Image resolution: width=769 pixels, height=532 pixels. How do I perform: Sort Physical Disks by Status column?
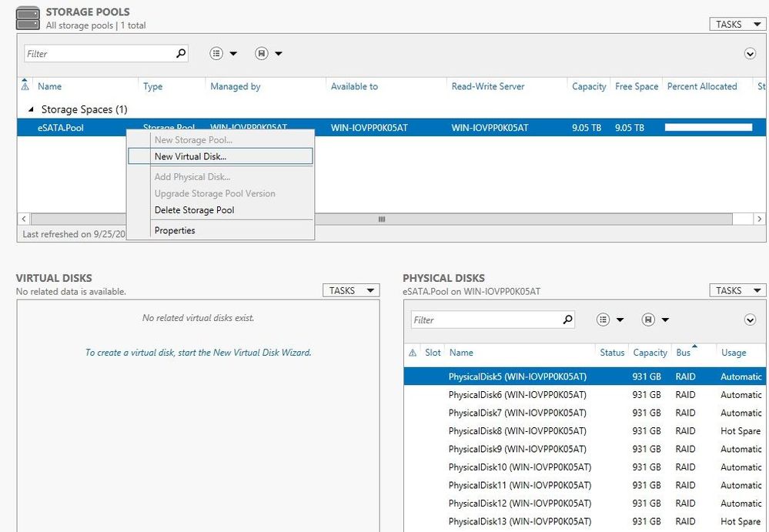click(612, 353)
